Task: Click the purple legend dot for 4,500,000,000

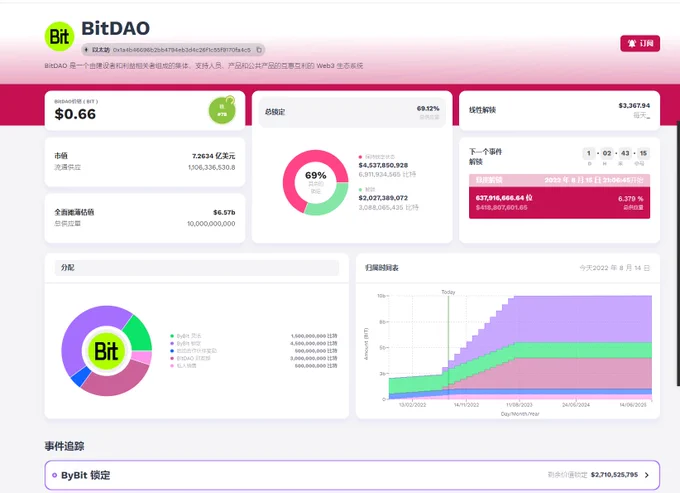Action: (172, 343)
